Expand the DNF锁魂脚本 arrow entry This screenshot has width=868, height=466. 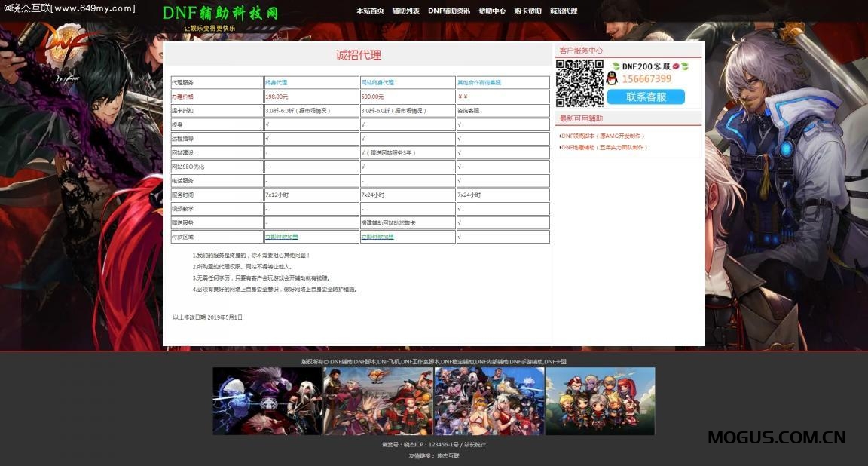pyautogui.click(x=601, y=136)
